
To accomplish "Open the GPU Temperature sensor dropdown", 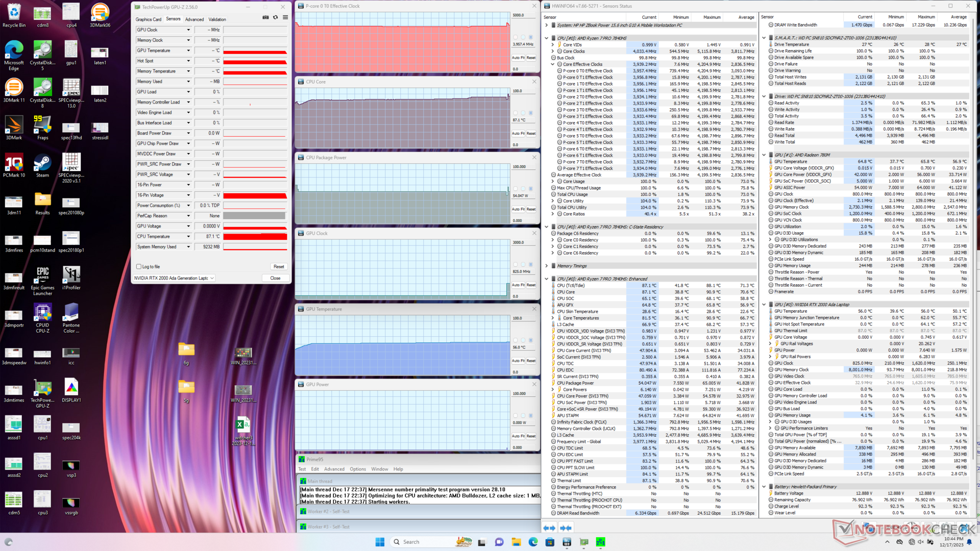I will pyautogui.click(x=188, y=51).
